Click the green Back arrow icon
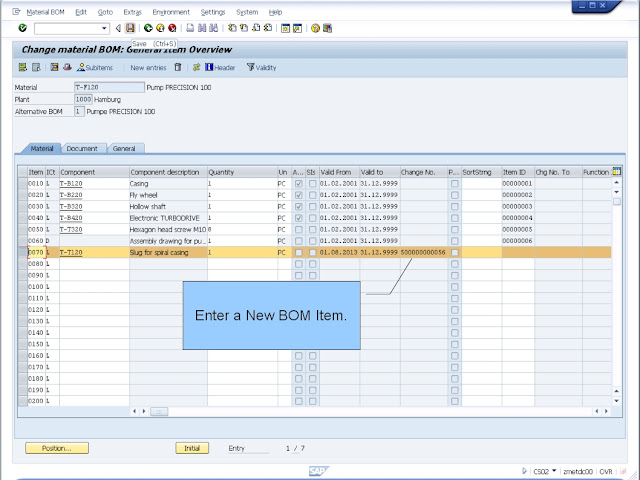This screenshot has height=480, width=640. tap(148, 28)
